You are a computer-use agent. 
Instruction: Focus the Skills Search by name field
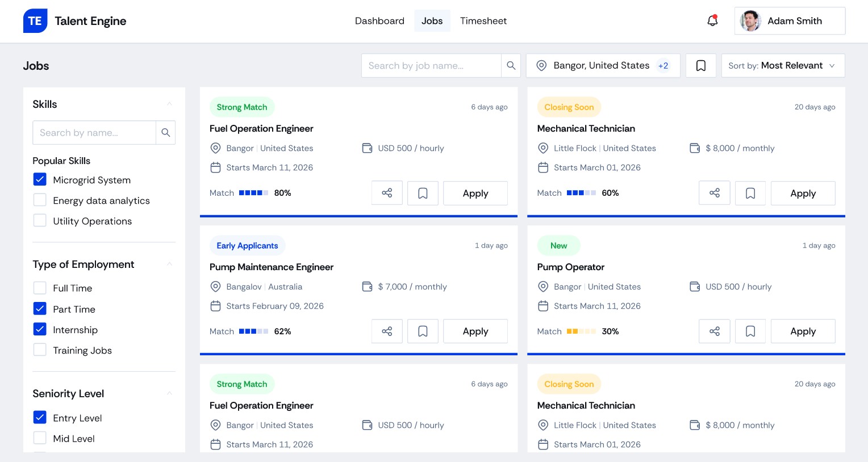(94, 133)
